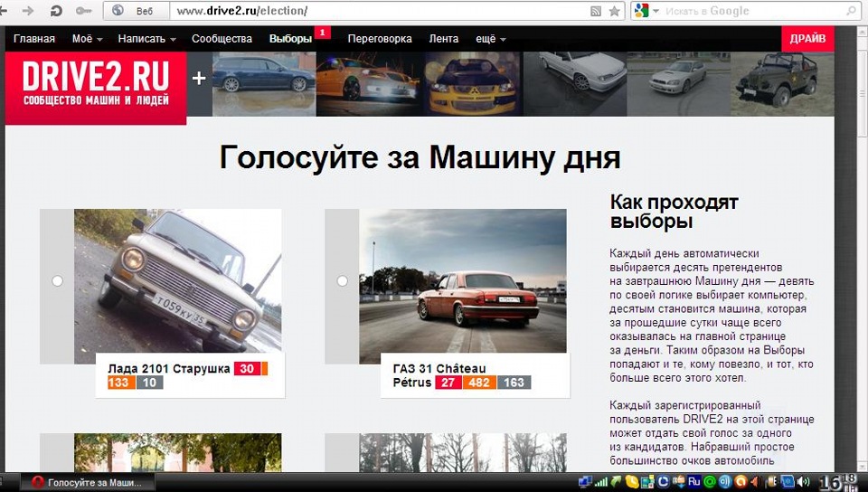868x492 pixels.
Task: Open green military jeep header thumbnail
Action: pos(782,84)
